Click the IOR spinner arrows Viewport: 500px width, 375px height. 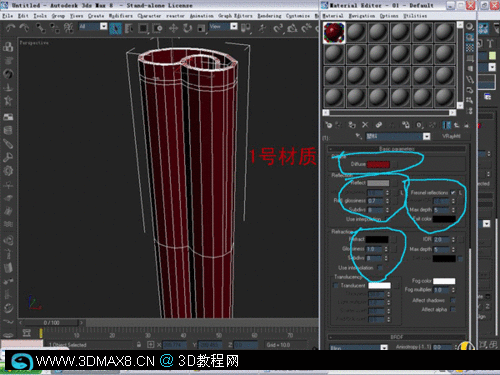(453, 239)
